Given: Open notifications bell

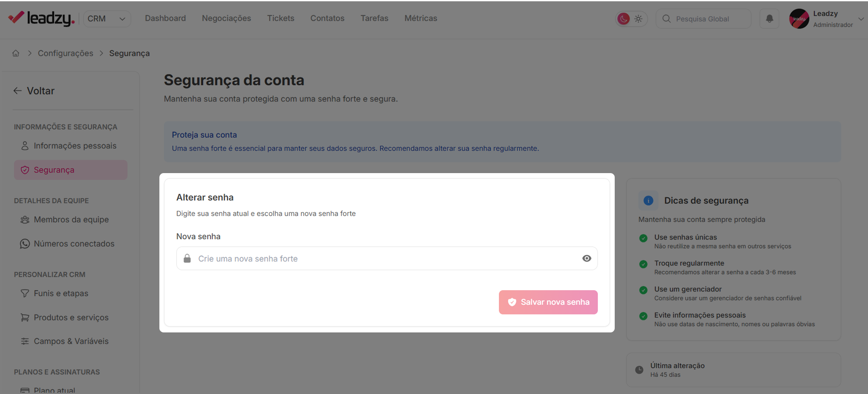Looking at the screenshot, I should pos(769,19).
